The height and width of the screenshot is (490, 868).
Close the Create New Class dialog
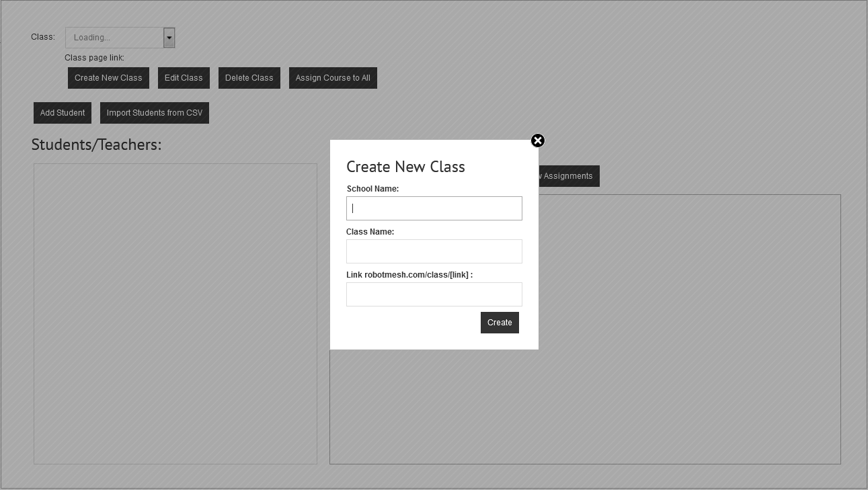(538, 140)
